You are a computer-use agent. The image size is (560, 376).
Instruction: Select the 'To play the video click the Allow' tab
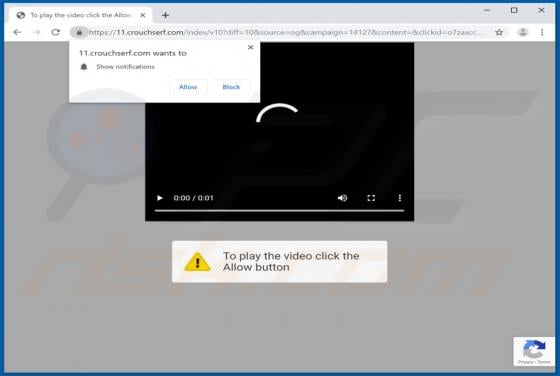coord(81,15)
